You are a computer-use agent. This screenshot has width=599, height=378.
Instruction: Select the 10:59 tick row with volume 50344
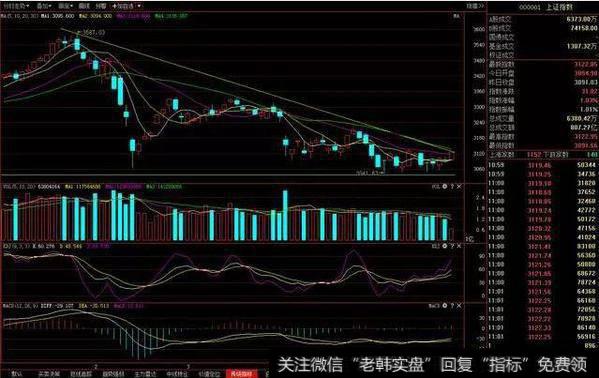(x=542, y=165)
